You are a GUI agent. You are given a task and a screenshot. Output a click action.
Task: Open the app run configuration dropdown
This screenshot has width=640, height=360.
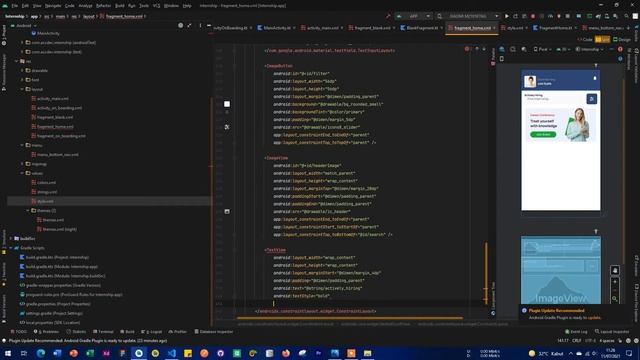coord(413,16)
